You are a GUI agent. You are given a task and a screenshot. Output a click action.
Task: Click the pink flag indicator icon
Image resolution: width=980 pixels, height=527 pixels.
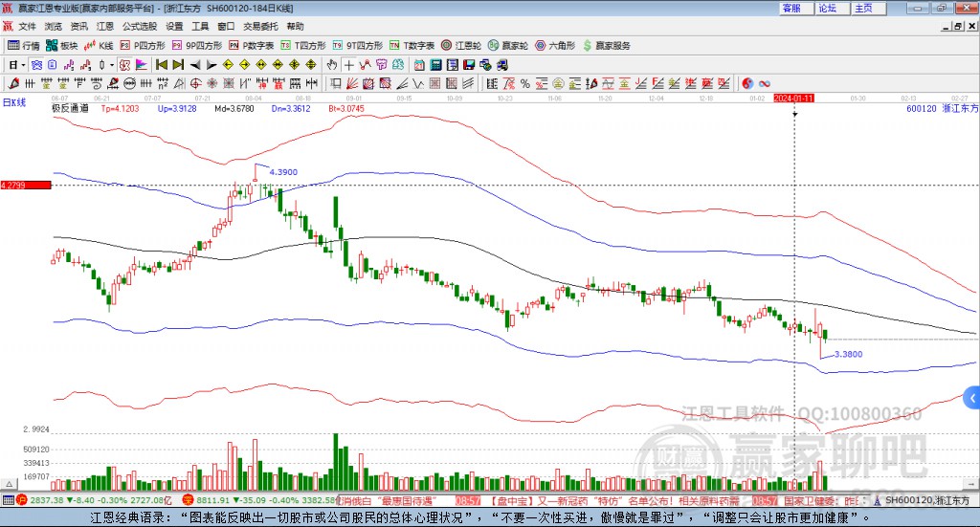click(142, 65)
